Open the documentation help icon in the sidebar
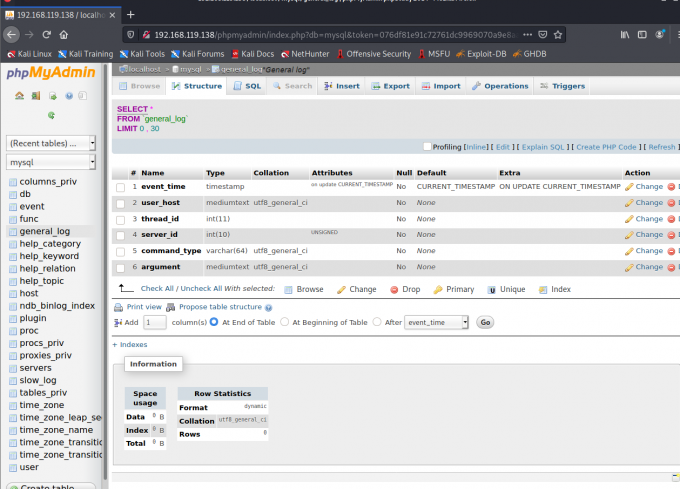Screen dimensions: 680x489 coord(69,96)
